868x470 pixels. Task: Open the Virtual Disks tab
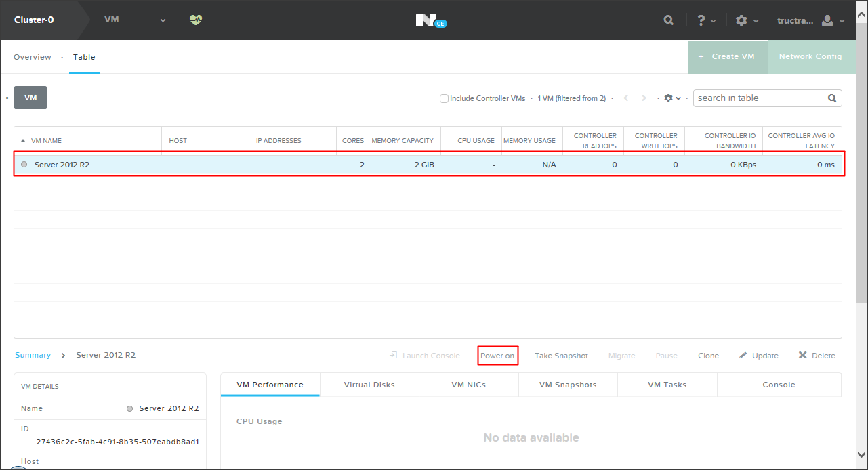pos(369,385)
